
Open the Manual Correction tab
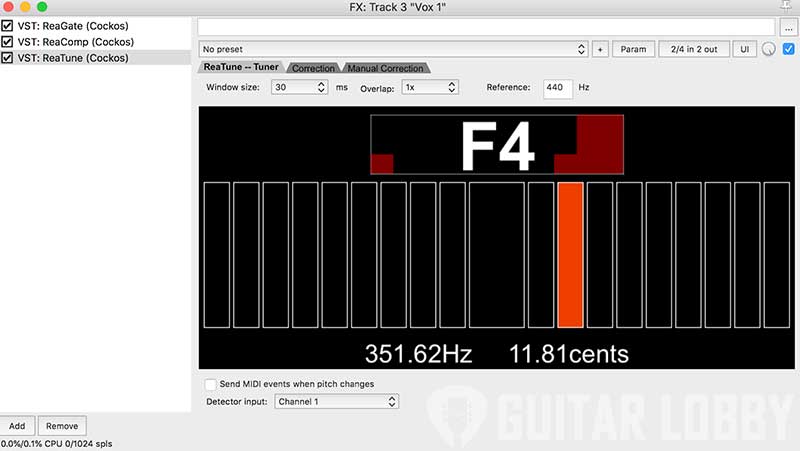pyautogui.click(x=385, y=68)
